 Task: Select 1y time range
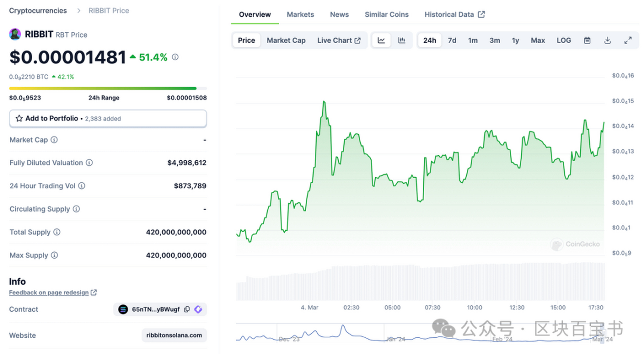coord(515,40)
